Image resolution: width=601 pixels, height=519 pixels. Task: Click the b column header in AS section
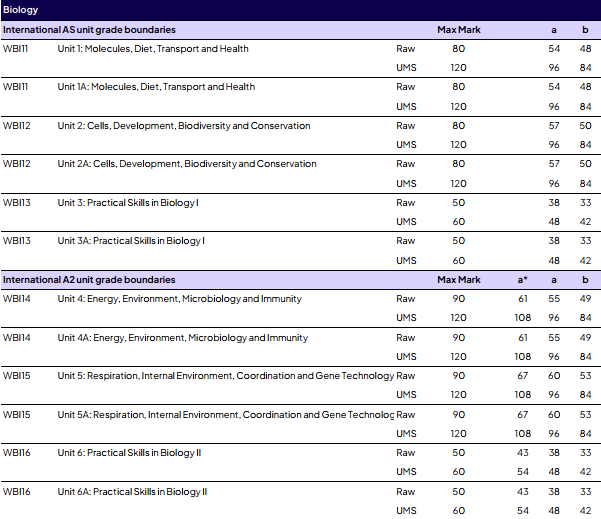coord(585,30)
